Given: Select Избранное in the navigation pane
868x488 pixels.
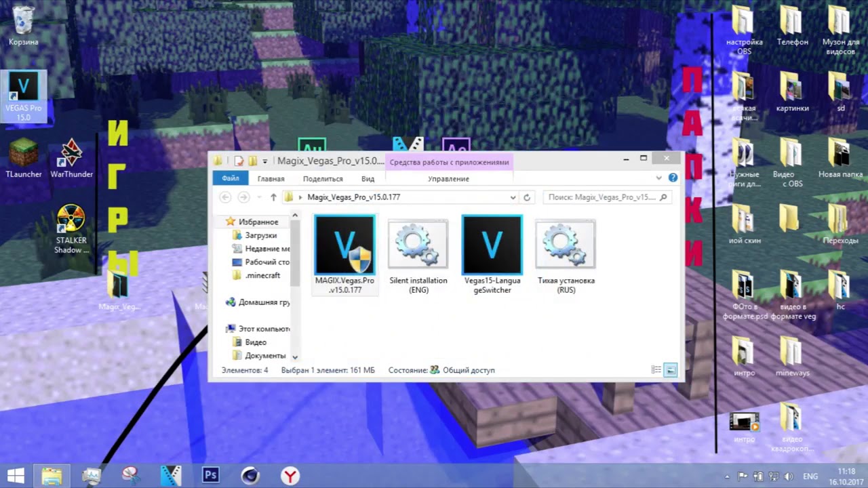Looking at the screenshot, I should (252, 222).
